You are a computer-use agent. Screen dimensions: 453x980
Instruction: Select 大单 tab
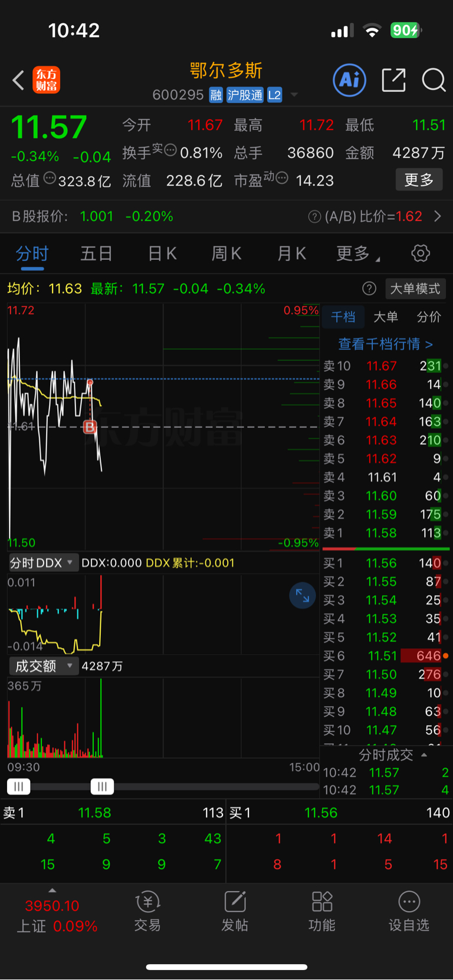386,317
